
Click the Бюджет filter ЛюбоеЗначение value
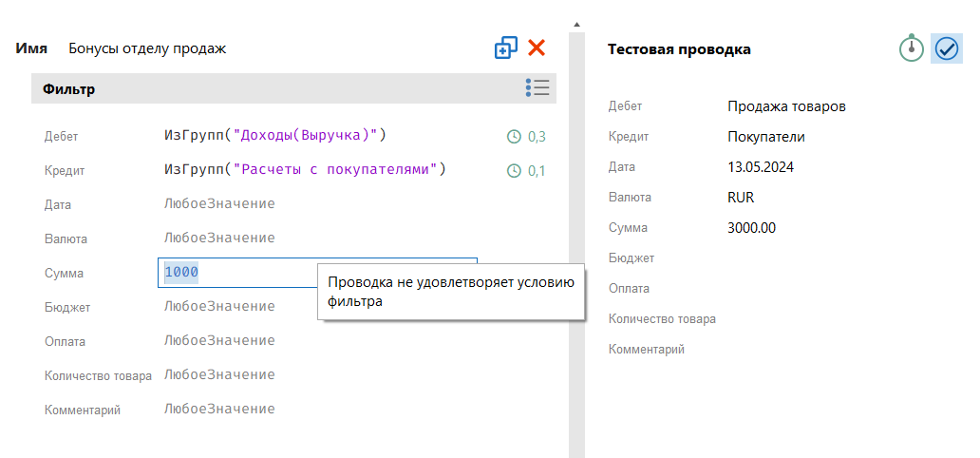coord(219,306)
